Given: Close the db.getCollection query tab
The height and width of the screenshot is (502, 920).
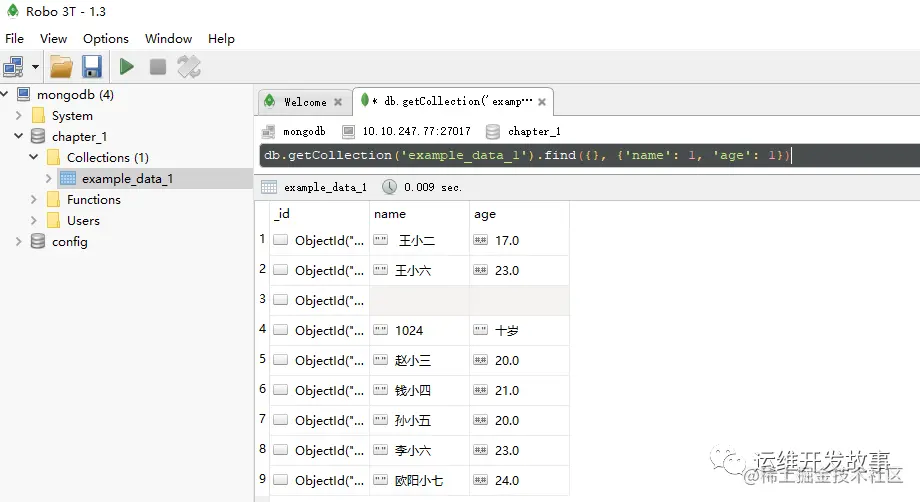Looking at the screenshot, I should coord(542,102).
